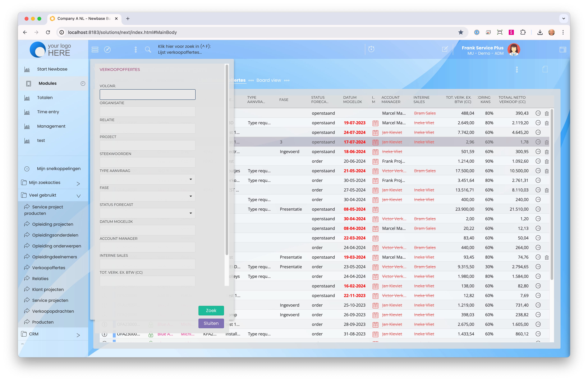The image size is (588, 381).
Task: Click the Modules history clock toggle
Action: click(83, 83)
